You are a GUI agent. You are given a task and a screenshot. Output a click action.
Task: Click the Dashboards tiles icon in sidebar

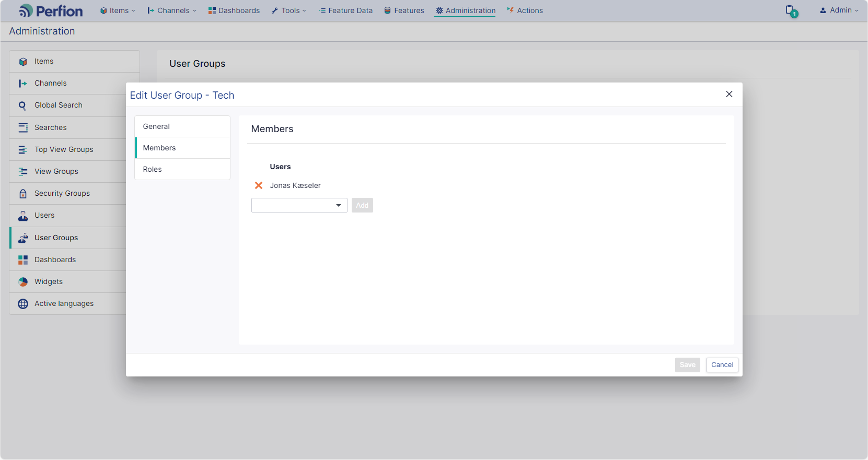23,260
